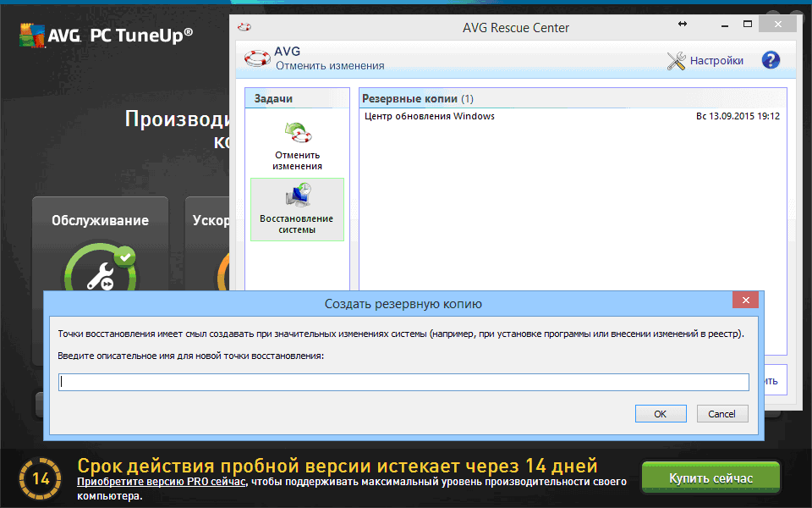
Task: Focus the restore point name input field
Action: [403, 382]
